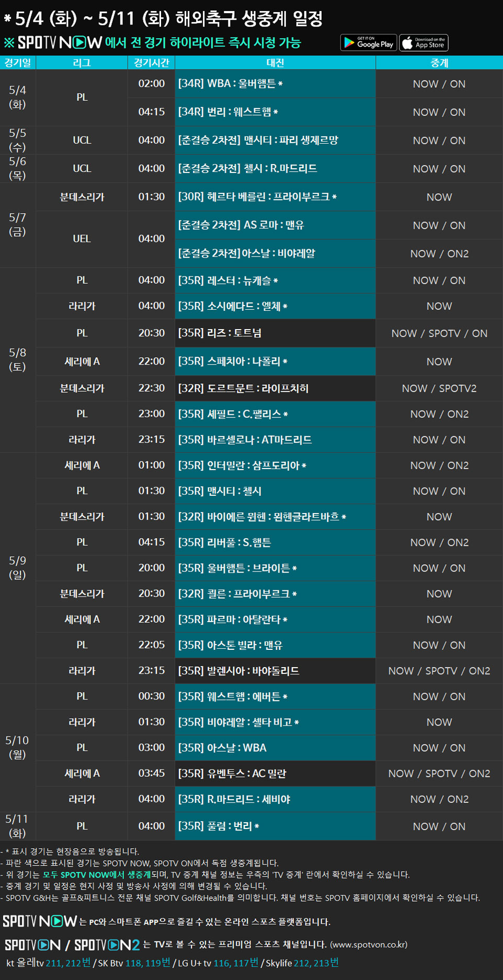Select the 경기시간 column header
This screenshot has height=980, width=503.
(x=151, y=63)
